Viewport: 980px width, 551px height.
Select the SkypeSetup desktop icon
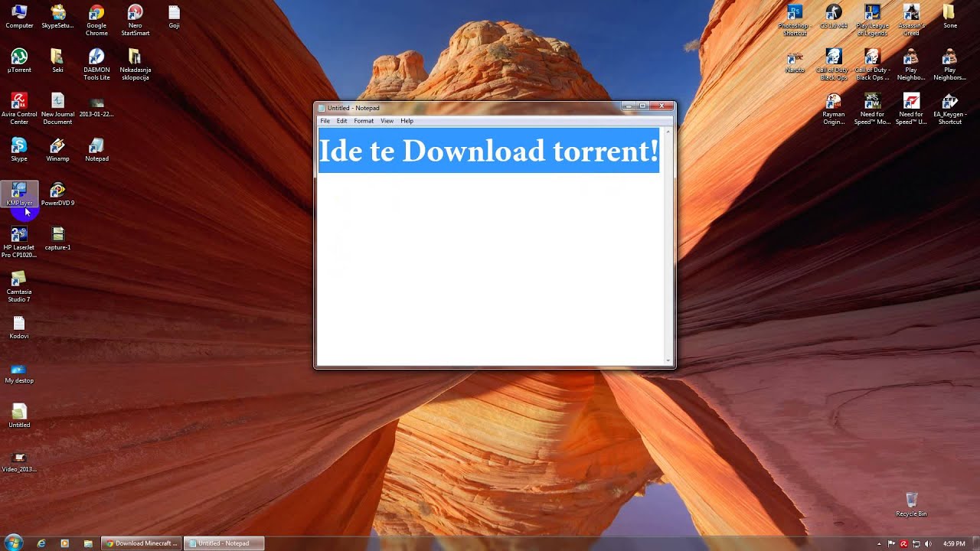pos(57,17)
